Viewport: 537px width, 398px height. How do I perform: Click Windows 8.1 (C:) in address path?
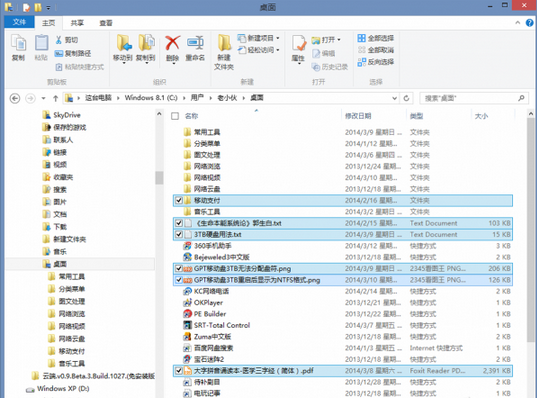151,98
